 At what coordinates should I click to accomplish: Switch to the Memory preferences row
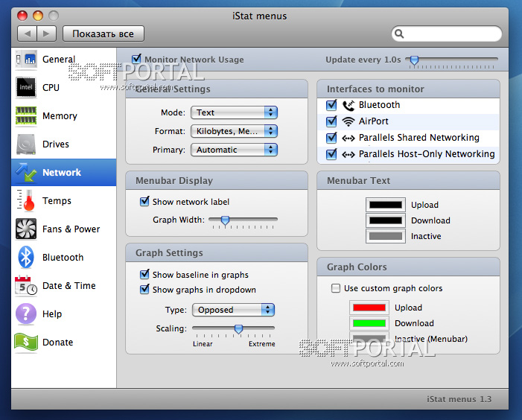pos(63,116)
